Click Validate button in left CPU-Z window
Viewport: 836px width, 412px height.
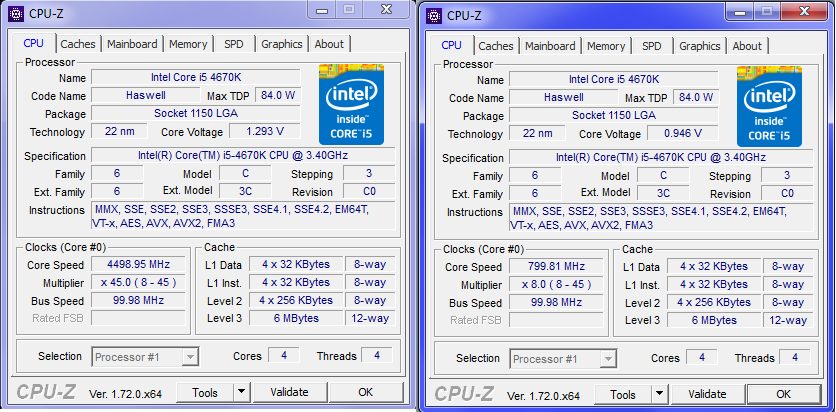(x=290, y=393)
